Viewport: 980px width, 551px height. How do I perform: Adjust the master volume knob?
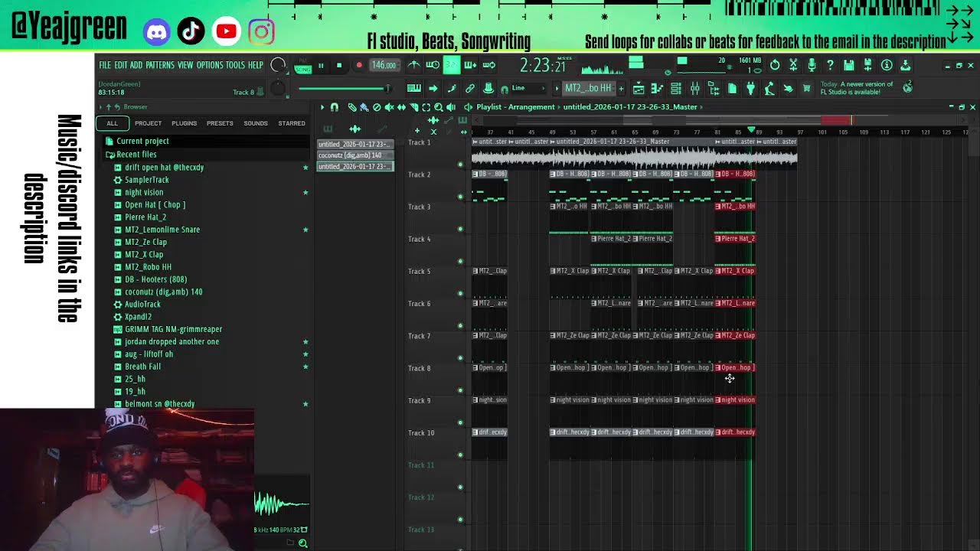278,65
